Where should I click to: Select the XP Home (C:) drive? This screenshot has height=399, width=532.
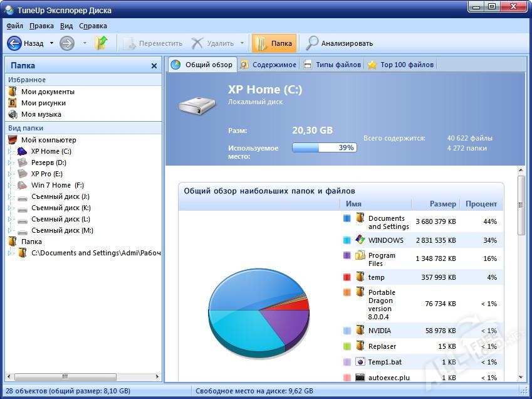click(x=51, y=151)
